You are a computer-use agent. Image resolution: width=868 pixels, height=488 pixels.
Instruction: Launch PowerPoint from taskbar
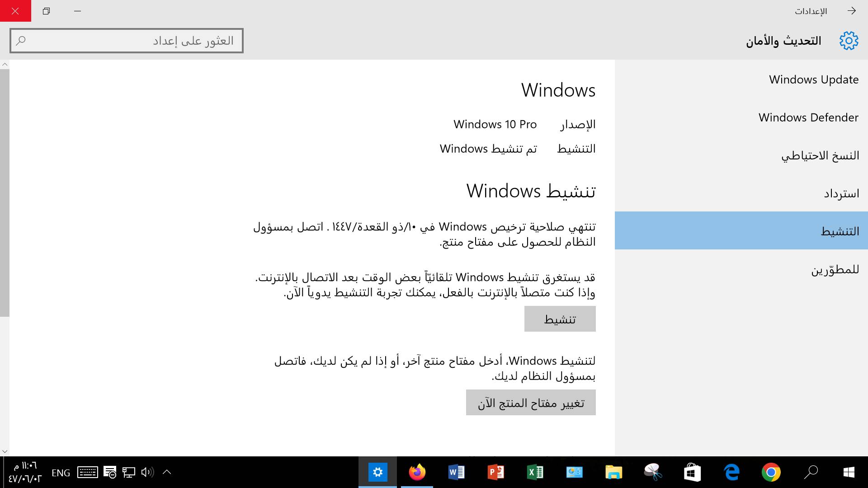click(496, 472)
